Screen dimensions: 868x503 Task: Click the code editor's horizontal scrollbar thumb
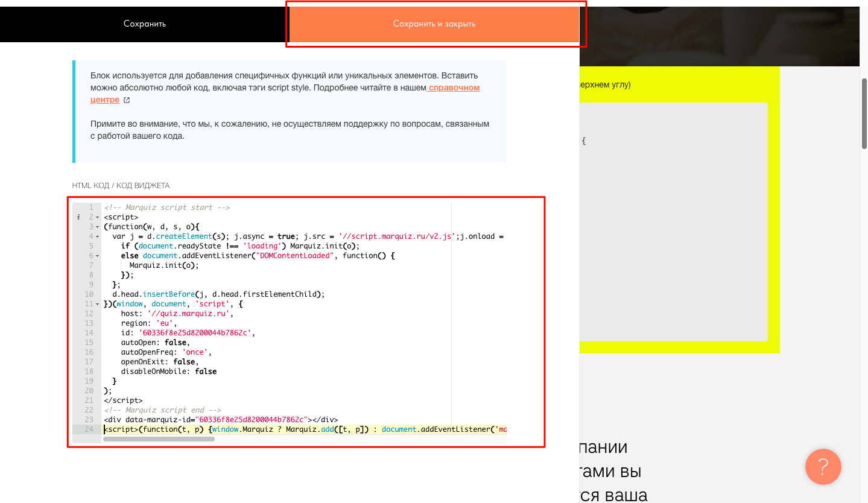(159, 439)
